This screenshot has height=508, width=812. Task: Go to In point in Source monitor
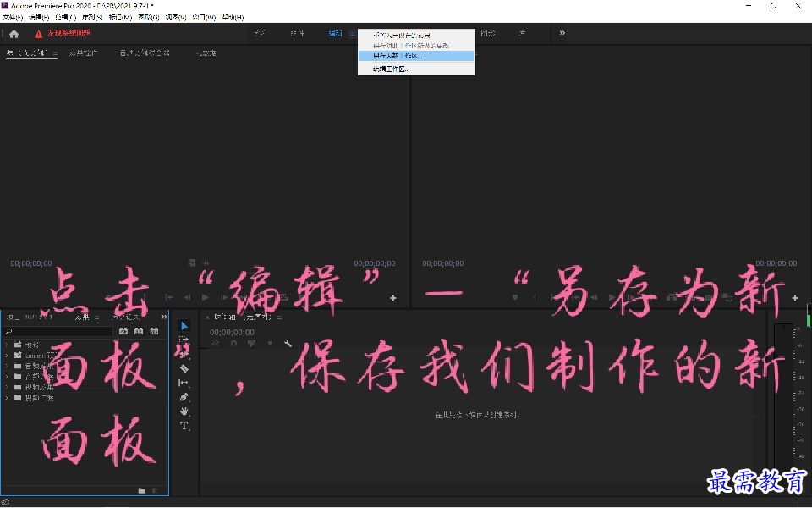click(169, 297)
